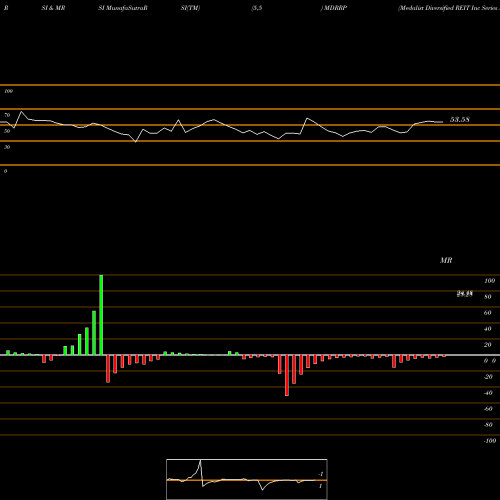The width and height of the screenshot is (500, 500).
Task: Click the MR axis -80 label
Action: tap(488, 425)
